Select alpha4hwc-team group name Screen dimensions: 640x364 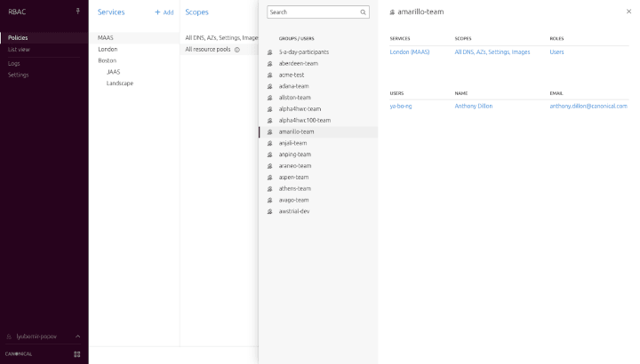(x=300, y=109)
